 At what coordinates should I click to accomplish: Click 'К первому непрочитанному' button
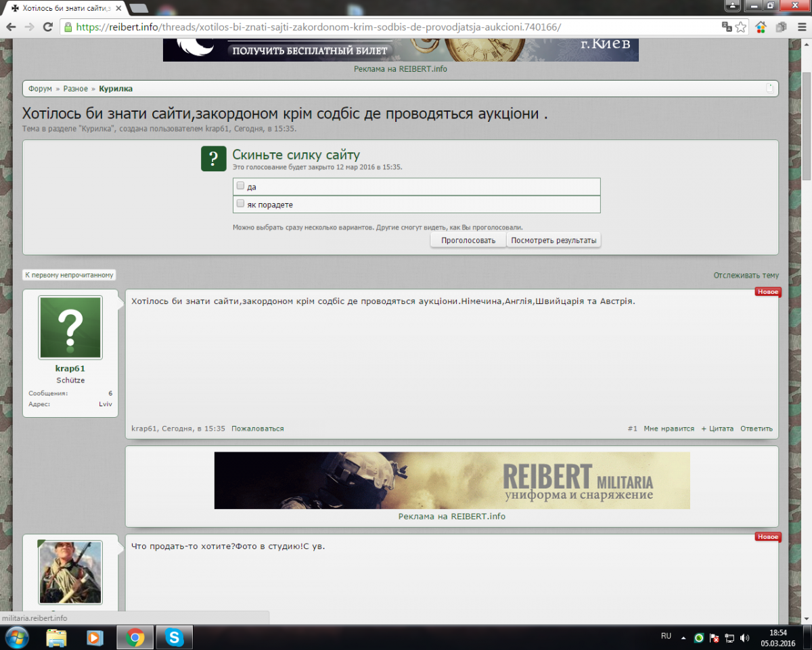point(69,275)
